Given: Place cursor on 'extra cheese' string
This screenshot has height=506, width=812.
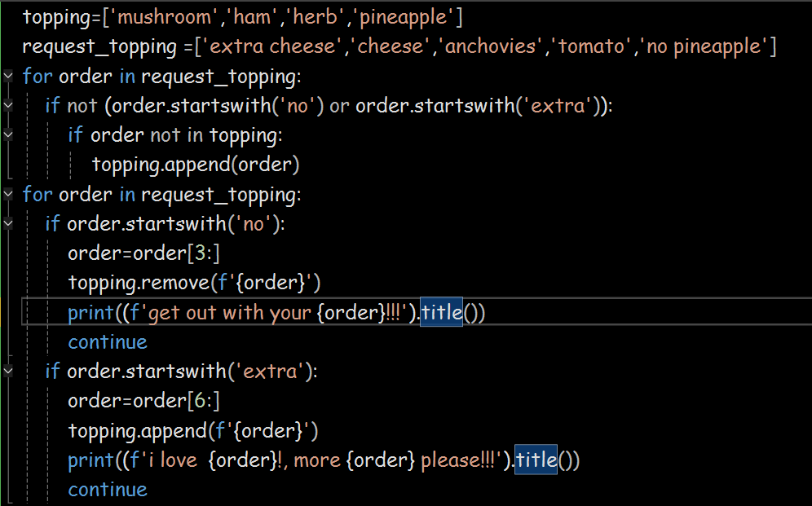Looking at the screenshot, I should pos(272,46).
